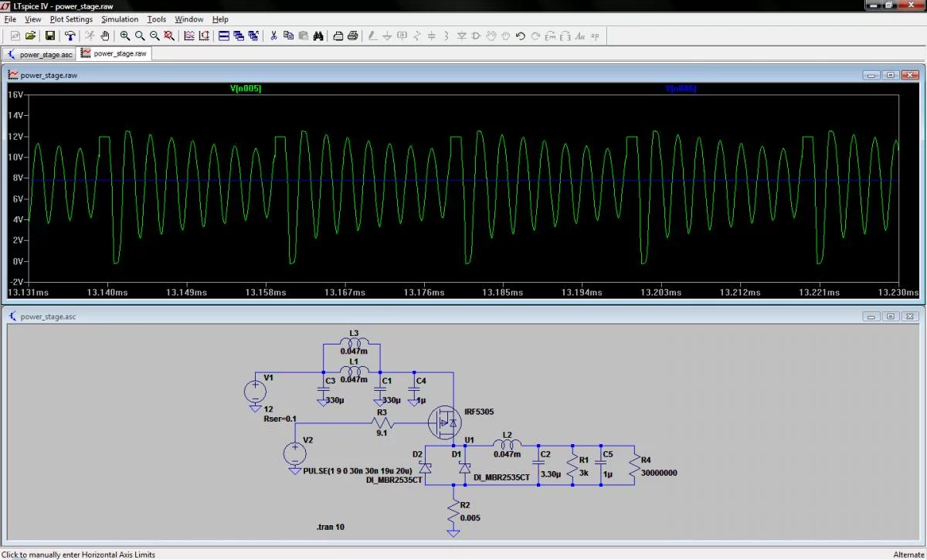
Task: Click the Zoom to Fit icon
Action: coord(168,36)
